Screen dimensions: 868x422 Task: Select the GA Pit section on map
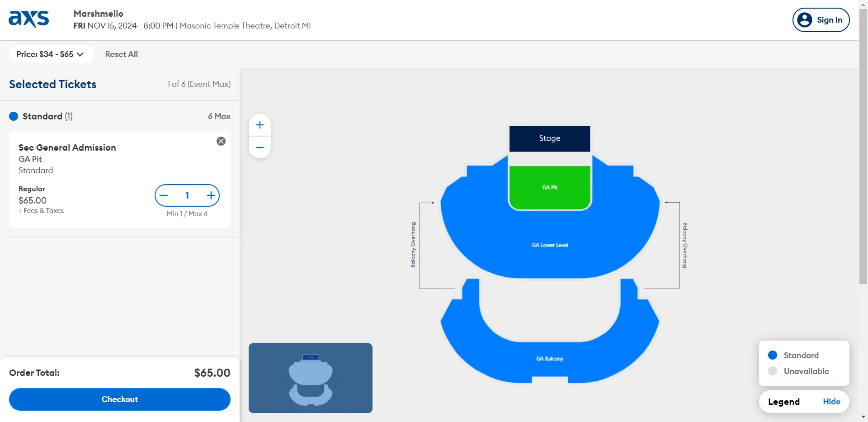tap(550, 187)
